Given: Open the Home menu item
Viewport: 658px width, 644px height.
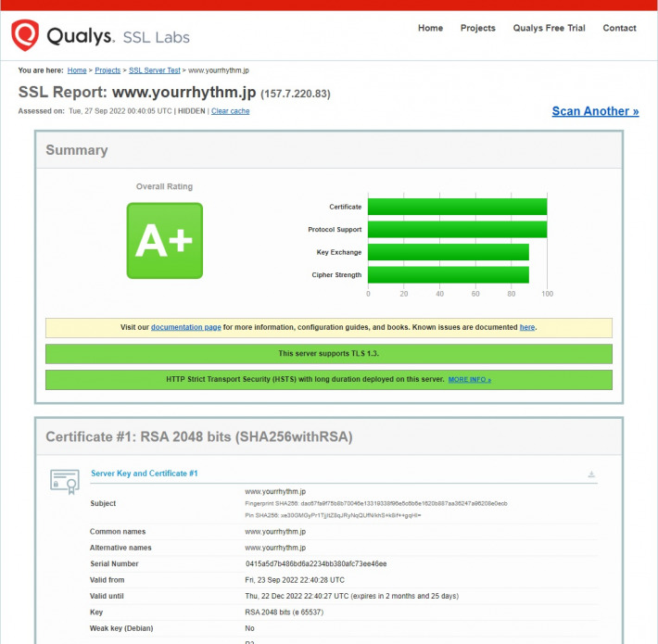Looking at the screenshot, I should point(430,28).
